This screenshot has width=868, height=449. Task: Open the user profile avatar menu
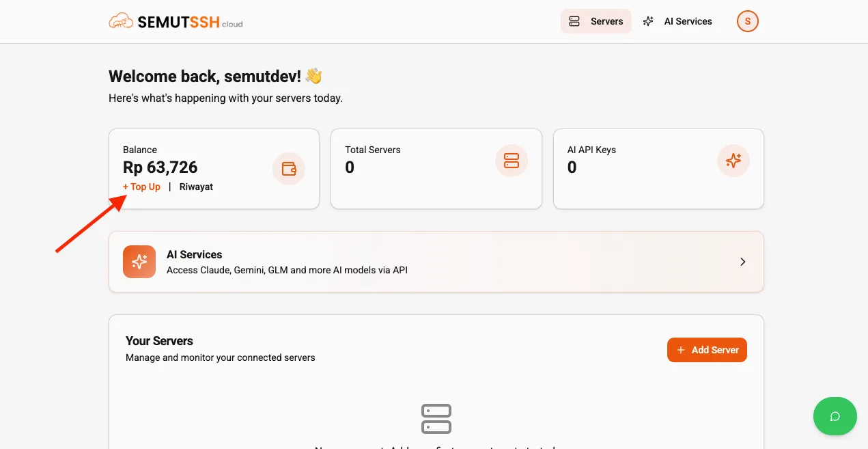pos(747,21)
